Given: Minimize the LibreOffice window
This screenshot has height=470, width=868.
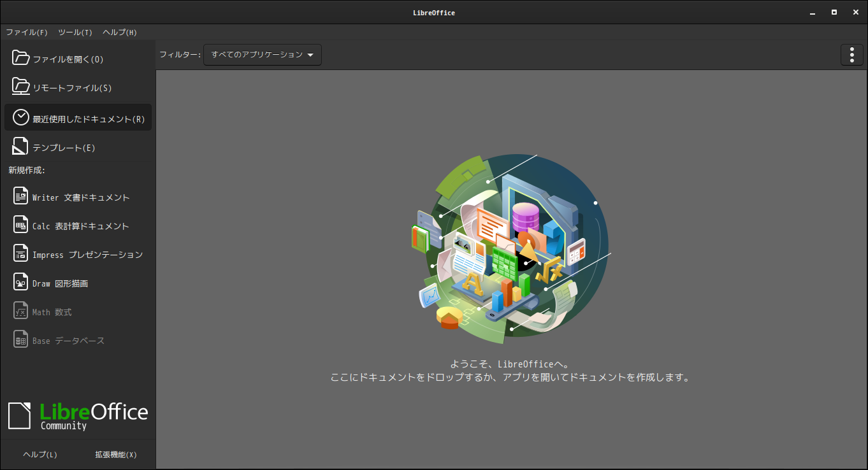Looking at the screenshot, I should 812,12.
